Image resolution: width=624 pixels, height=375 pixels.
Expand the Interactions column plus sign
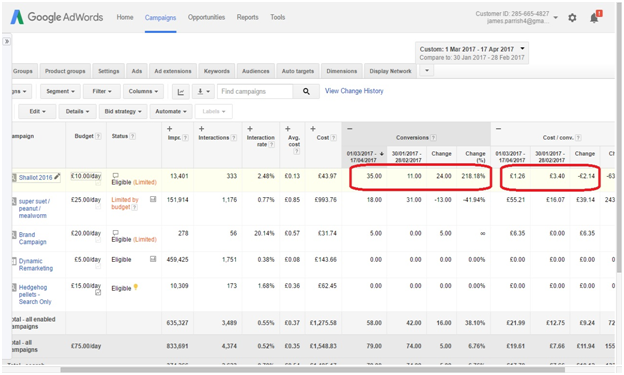click(x=201, y=129)
